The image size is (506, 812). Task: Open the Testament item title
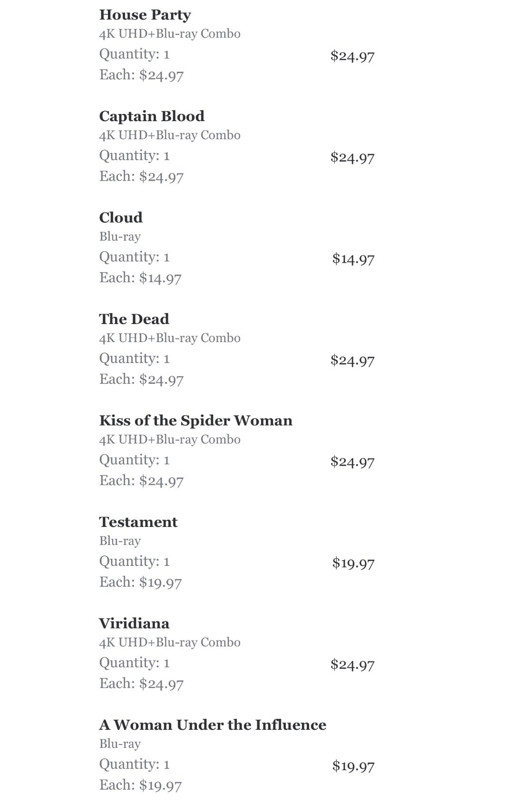[x=138, y=522]
